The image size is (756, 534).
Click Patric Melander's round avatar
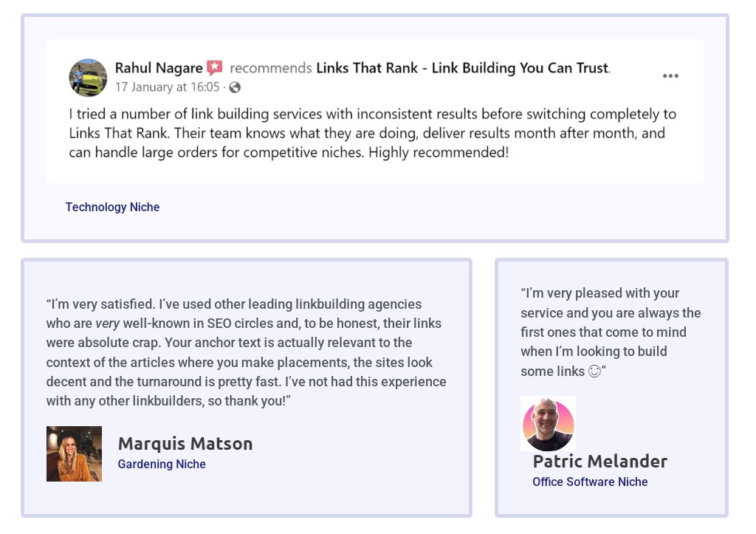coord(549,424)
